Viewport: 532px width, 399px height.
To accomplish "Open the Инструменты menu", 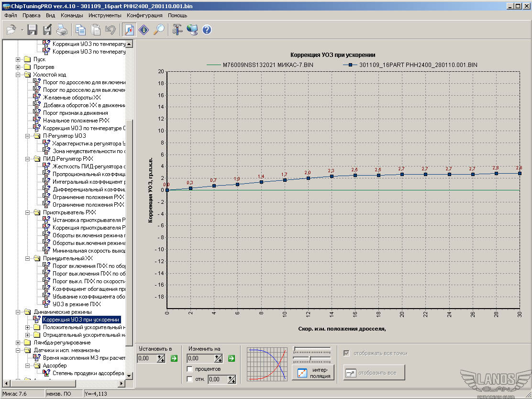I will click(x=105, y=15).
